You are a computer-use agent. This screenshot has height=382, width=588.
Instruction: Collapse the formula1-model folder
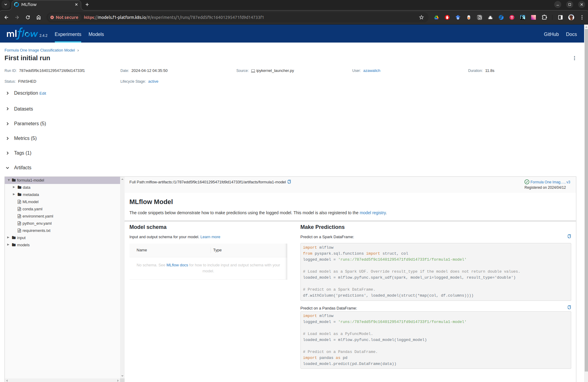pos(9,180)
